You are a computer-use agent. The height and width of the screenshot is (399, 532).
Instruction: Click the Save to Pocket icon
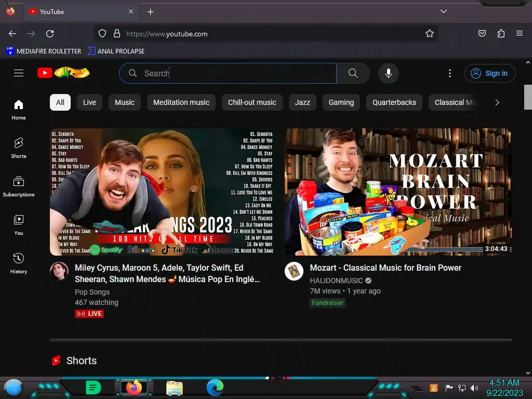[x=482, y=33]
